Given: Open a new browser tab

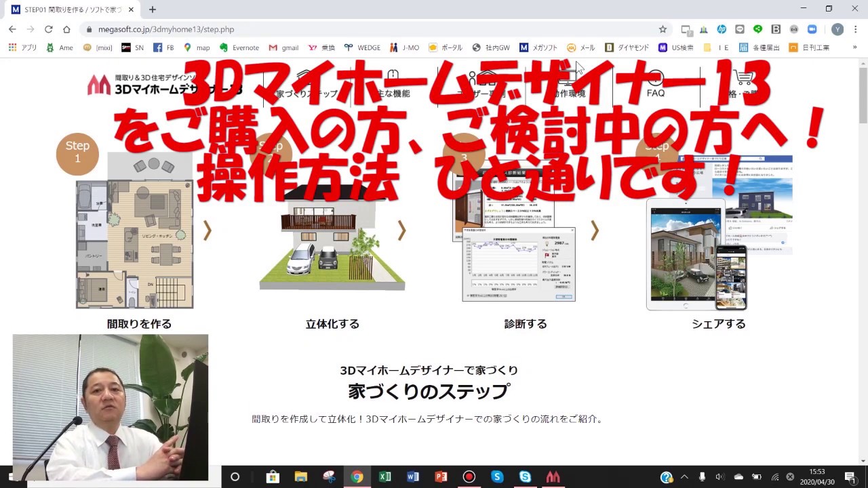Looking at the screenshot, I should (x=152, y=9).
